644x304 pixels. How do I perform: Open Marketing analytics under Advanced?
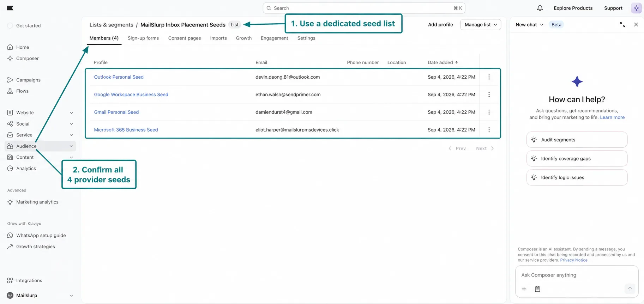click(x=37, y=202)
